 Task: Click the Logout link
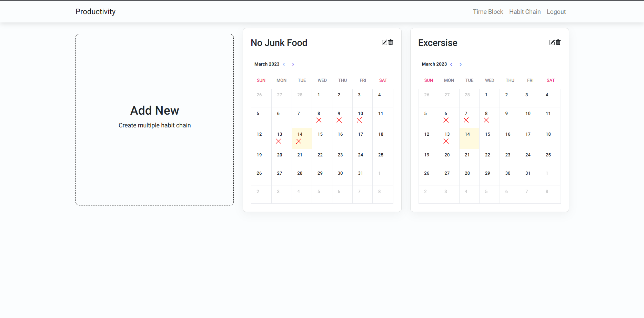click(556, 11)
